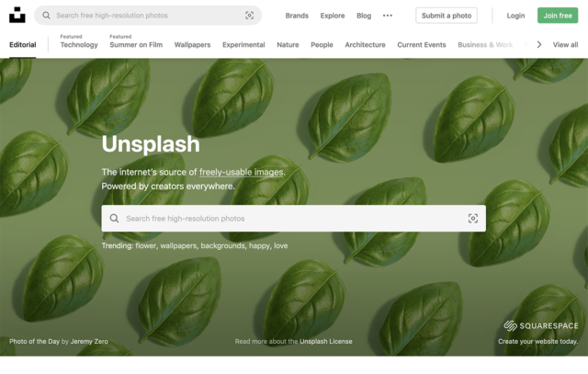Click the Unsplash logo icon

(17, 15)
